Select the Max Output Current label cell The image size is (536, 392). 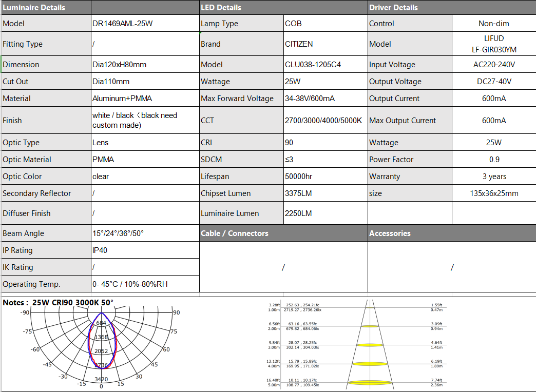tap(410, 120)
